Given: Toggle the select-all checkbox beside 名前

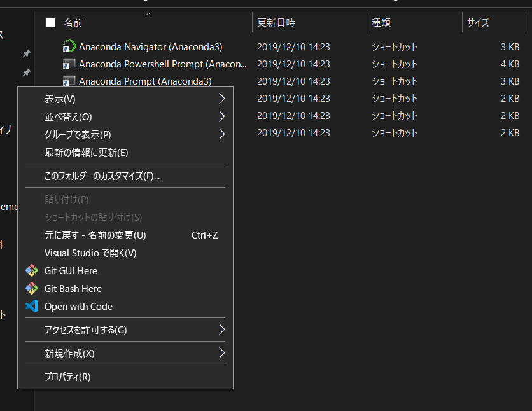Looking at the screenshot, I should 50,22.
